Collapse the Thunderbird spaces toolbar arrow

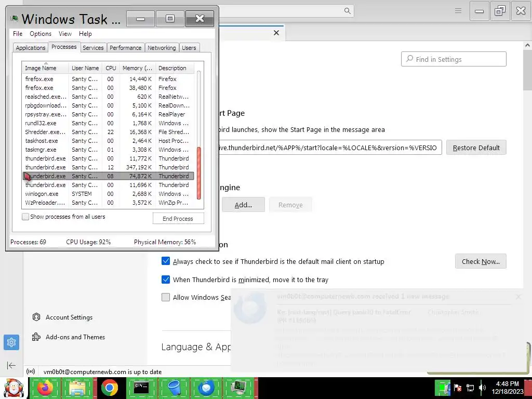click(11, 365)
